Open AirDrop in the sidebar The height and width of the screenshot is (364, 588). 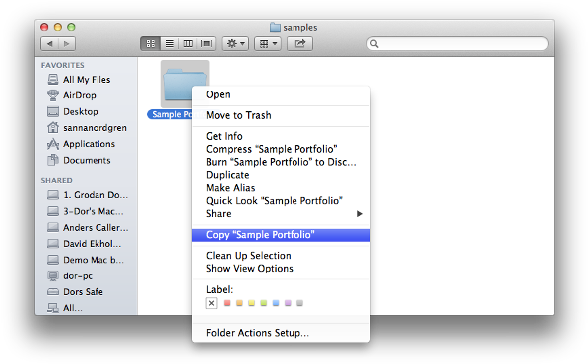coord(72,95)
